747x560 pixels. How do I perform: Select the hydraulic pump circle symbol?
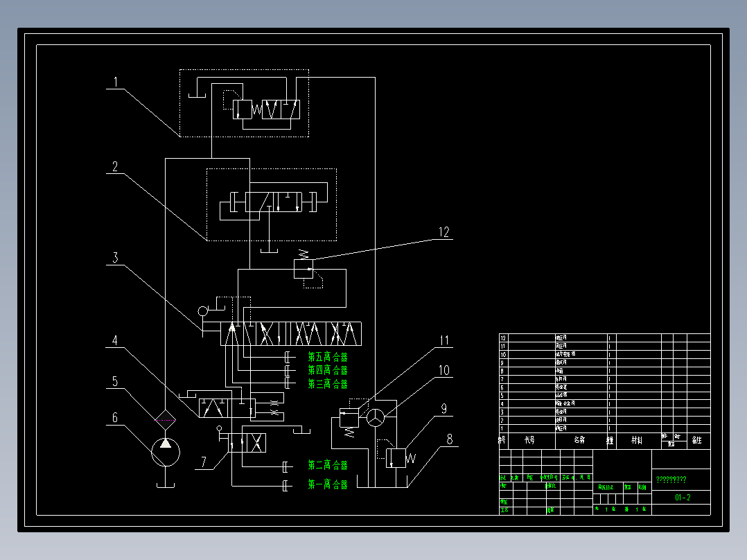(166, 453)
